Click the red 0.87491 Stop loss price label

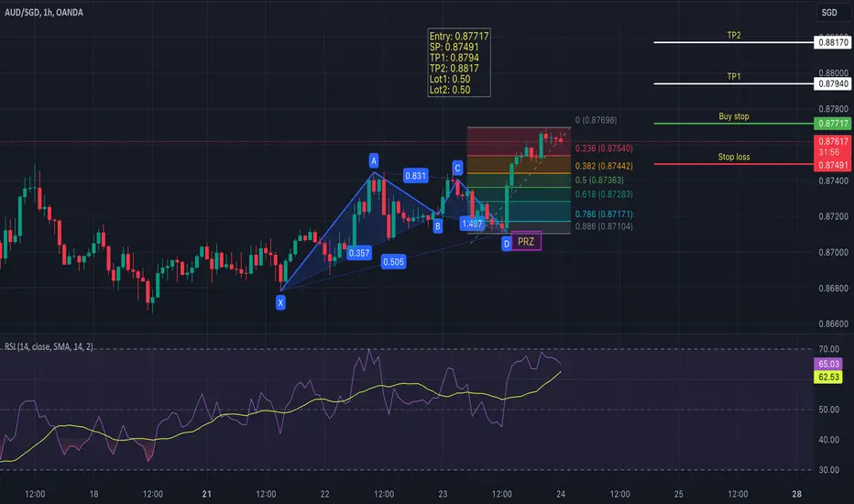[x=833, y=165]
